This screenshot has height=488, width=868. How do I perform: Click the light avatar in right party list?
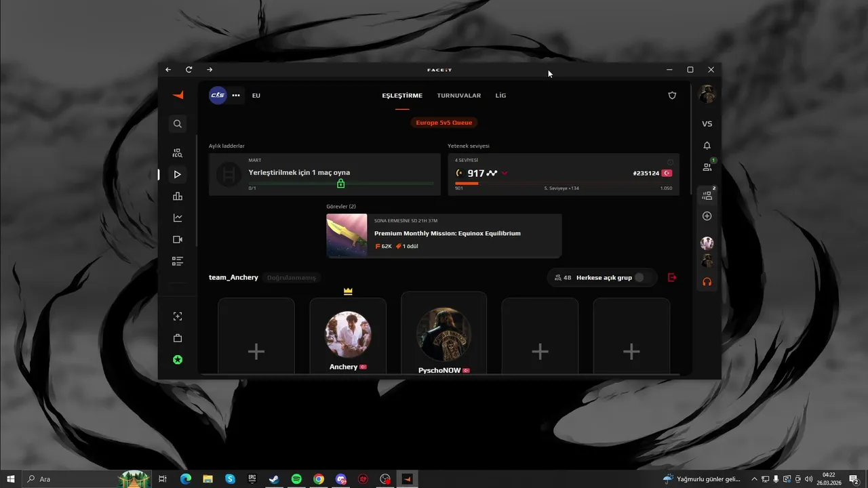pos(707,243)
